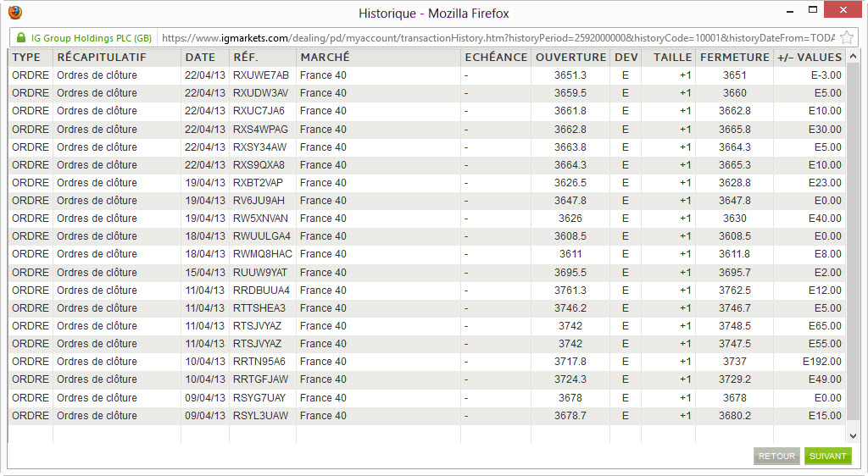The height and width of the screenshot is (476, 868).
Task: Click scrollbar up arrow
Action: click(853, 57)
